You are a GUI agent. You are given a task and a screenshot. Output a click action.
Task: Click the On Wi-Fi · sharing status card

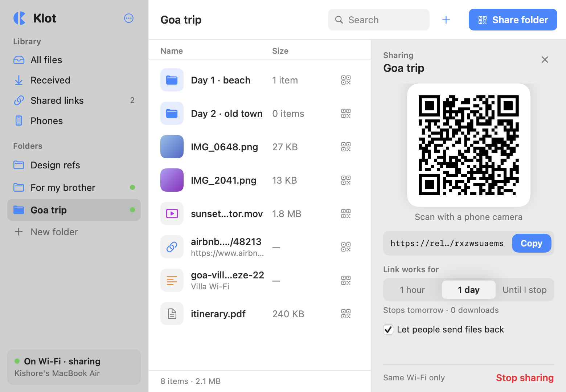[x=74, y=367]
